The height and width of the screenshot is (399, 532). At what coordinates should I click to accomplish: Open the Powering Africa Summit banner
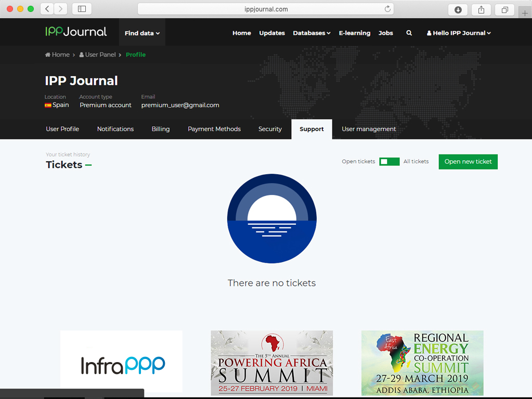click(x=271, y=363)
